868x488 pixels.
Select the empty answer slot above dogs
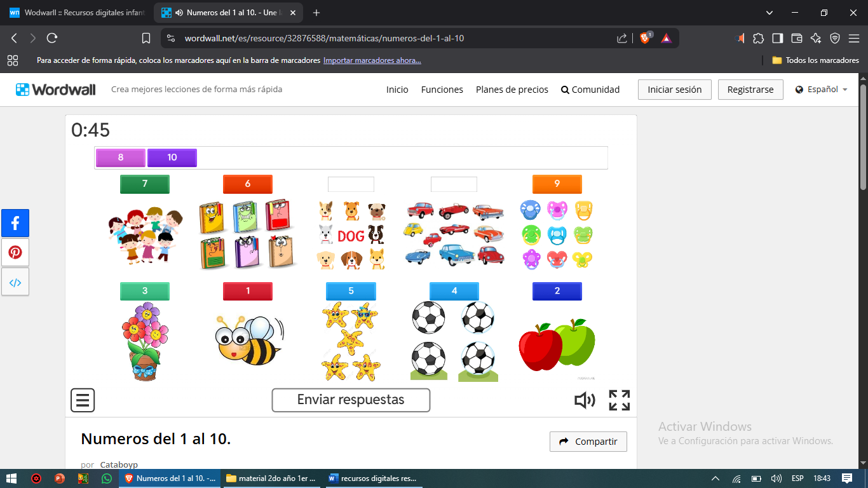tap(351, 184)
